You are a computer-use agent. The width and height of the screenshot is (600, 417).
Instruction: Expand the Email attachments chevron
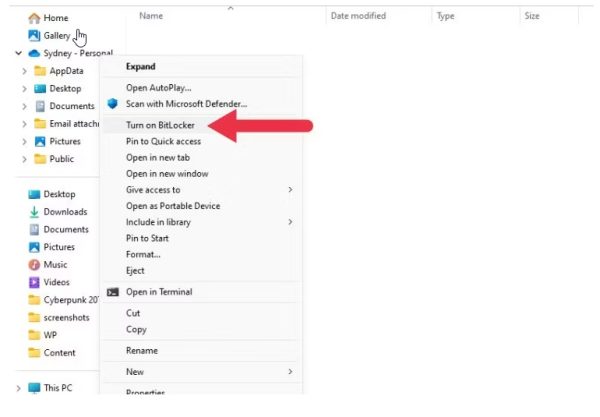pos(24,124)
